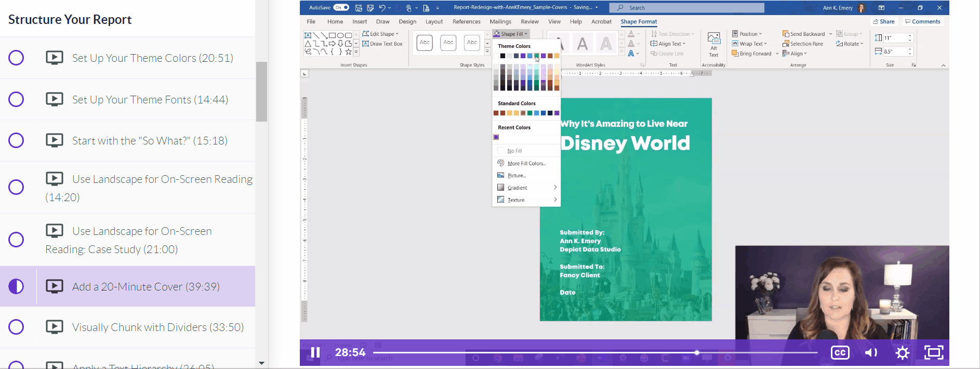Image resolution: width=980 pixels, height=369 pixels.
Task: Enter fullscreen video mode
Action: [934, 352]
